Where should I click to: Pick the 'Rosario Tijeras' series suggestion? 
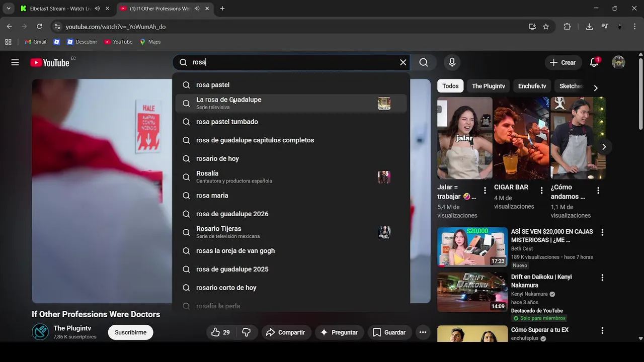tap(291, 232)
